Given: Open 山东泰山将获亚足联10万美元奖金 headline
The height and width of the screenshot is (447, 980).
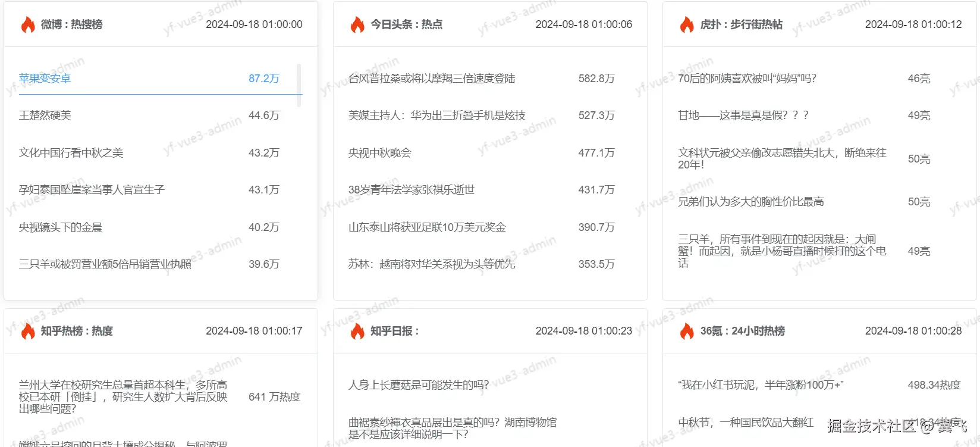Looking at the screenshot, I should pos(427,227).
